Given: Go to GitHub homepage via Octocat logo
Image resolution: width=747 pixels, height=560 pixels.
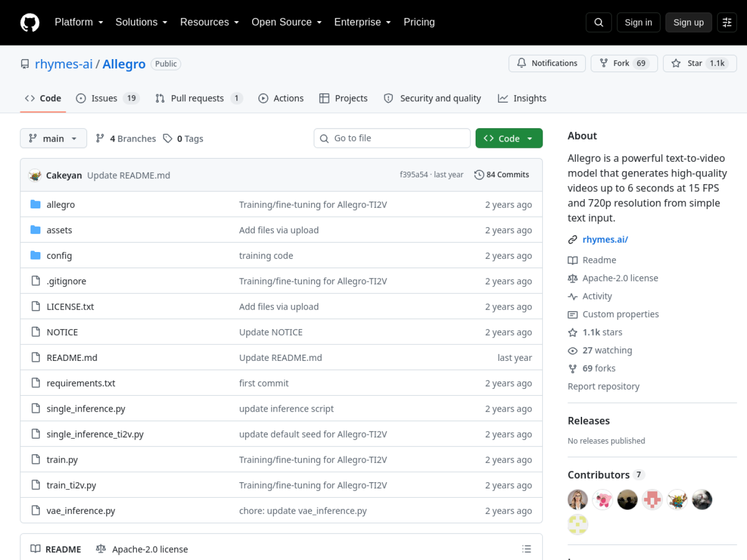Looking at the screenshot, I should [x=30, y=22].
